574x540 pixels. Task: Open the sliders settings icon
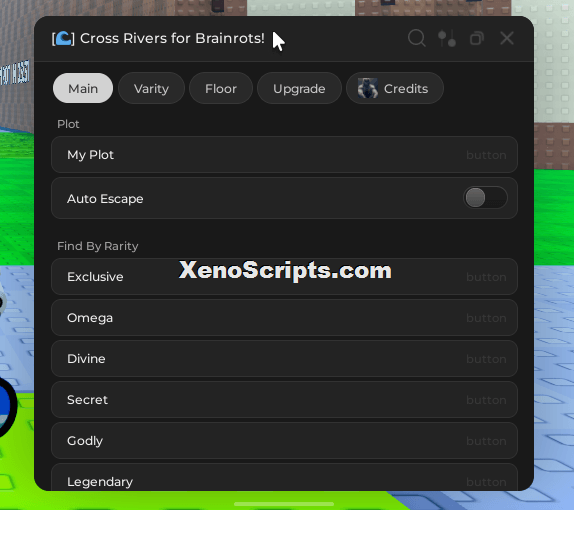pyautogui.click(x=447, y=38)
